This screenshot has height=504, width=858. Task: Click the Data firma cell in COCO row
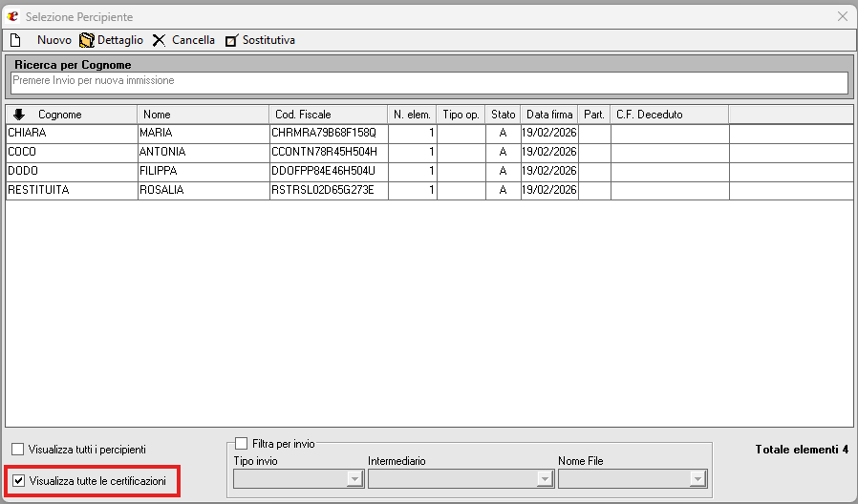click(549, 152)
